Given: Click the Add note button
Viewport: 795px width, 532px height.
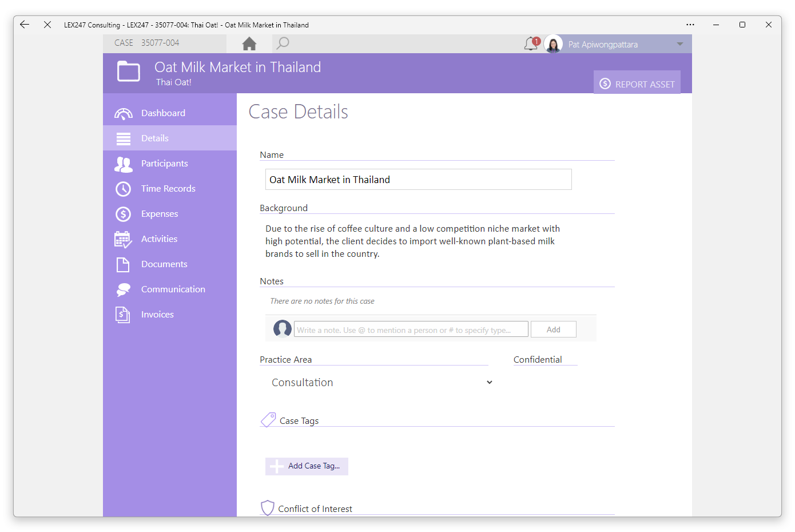Looking at the screenshot, I should click(553, 329).
